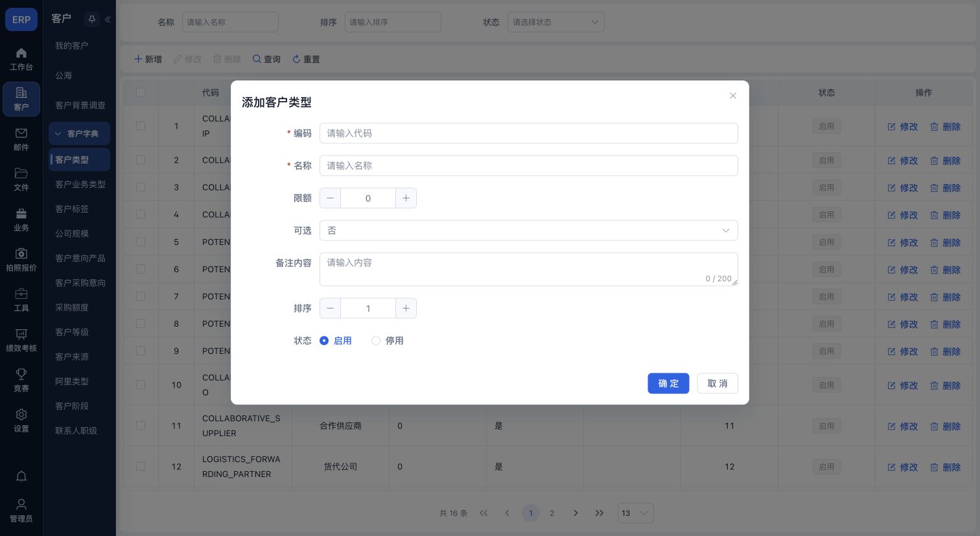
Task: Open the 拍照报价 camera icon
Action: (21, 253)
